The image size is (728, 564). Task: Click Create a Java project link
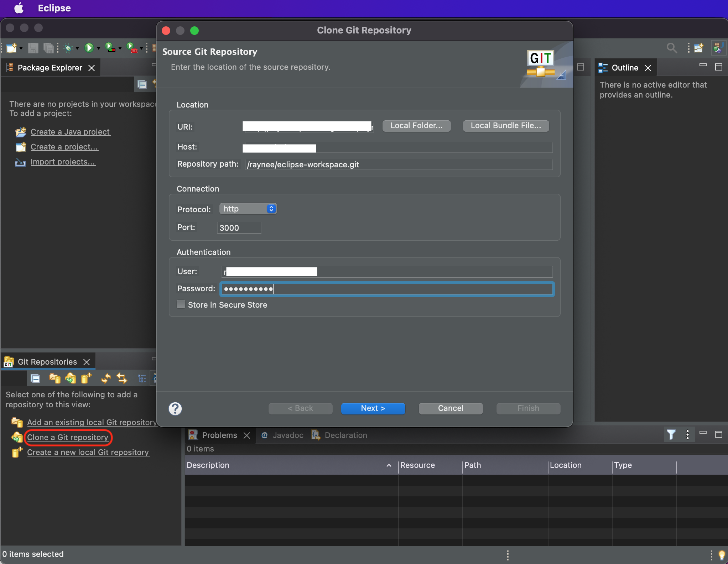pyautogui.click(x=70, y=132)
